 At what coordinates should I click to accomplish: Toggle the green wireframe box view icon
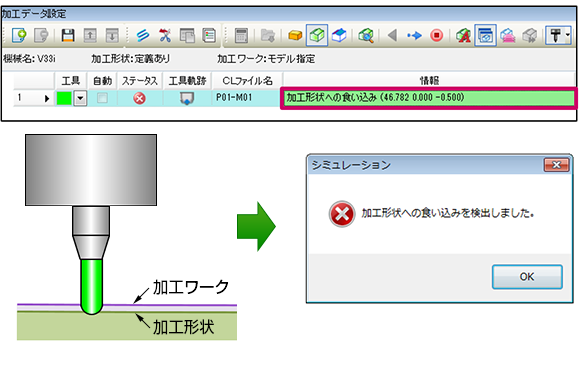point(317,35)
